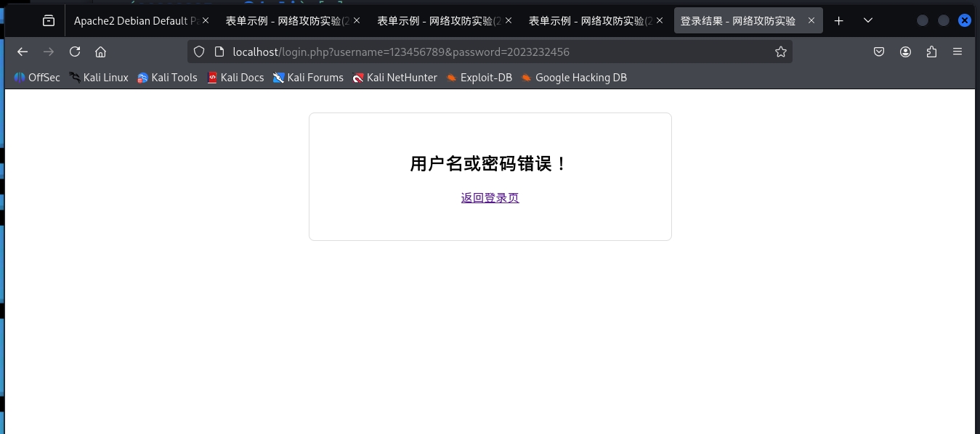Click the save to Pocket icon
Screen dimensions: 980x434
(x=879, y=52)
